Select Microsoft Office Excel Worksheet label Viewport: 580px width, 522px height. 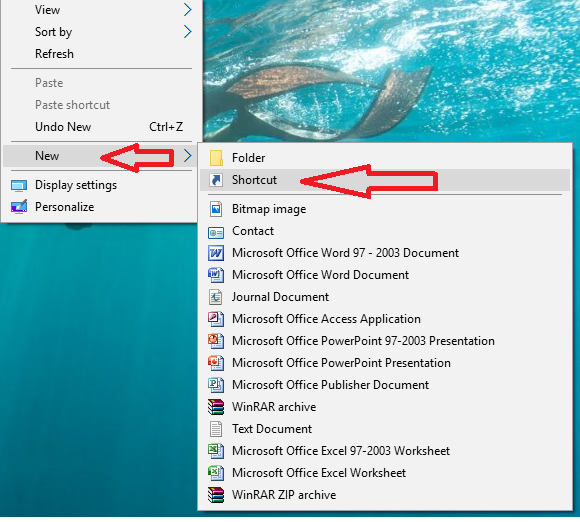click(x=319, y=473)
